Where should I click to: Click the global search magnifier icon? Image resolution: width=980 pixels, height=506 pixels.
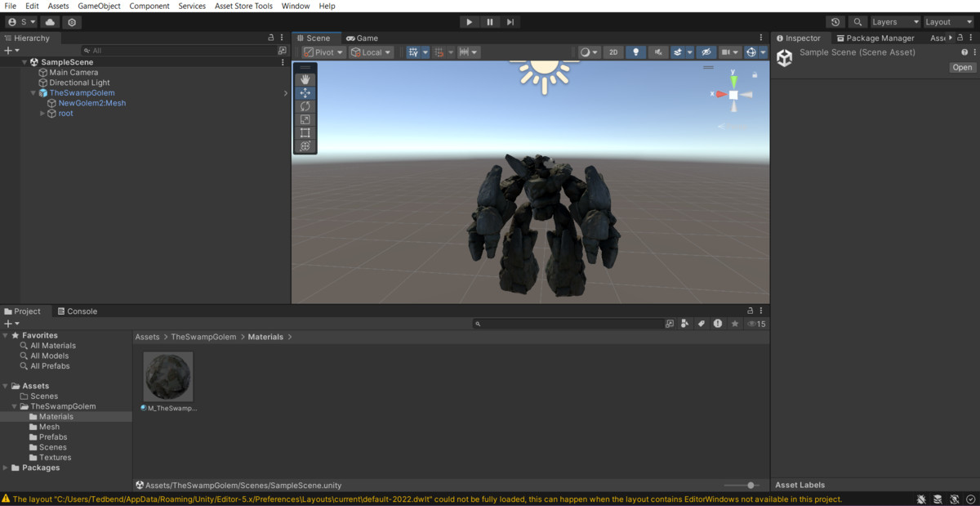pyautogui.click(x=857, y=22)
